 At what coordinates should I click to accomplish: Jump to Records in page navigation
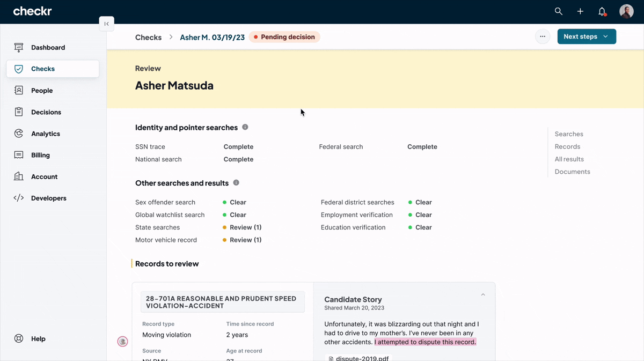click(567, 146)
